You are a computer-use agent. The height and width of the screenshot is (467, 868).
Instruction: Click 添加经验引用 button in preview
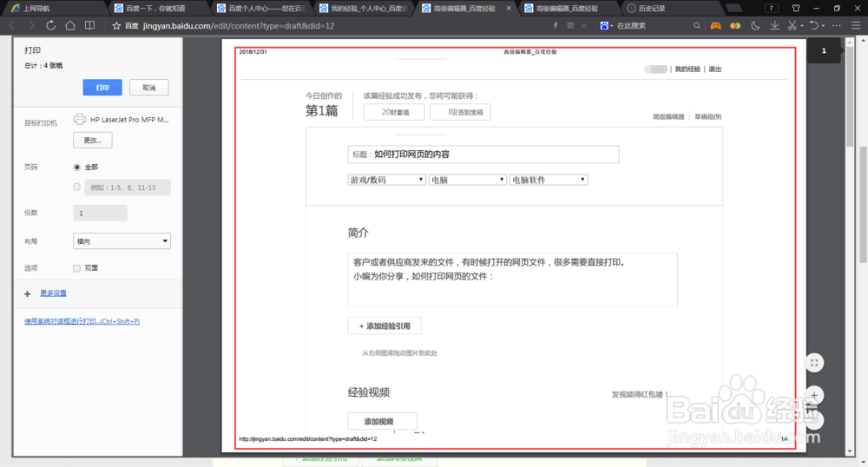click(x=385, y=326)
